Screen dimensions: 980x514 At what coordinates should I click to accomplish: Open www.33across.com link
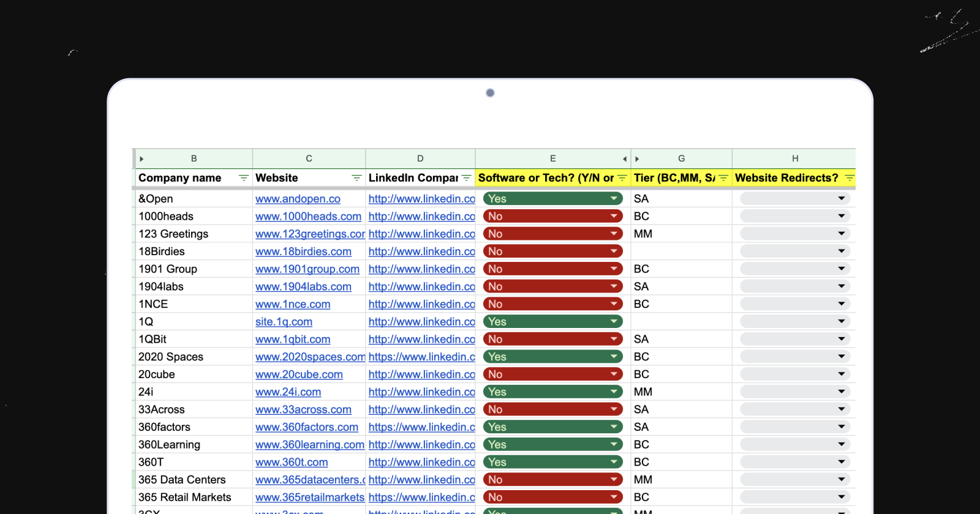(303, 409)
